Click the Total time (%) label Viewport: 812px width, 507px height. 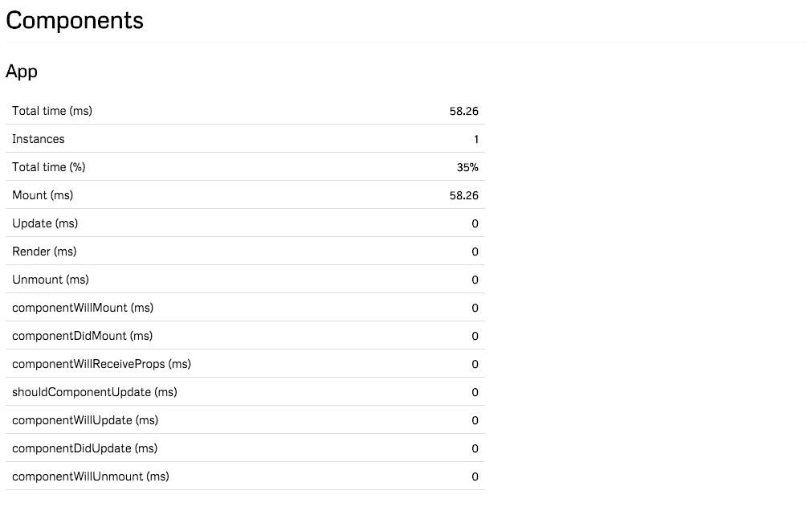[49, 167]
